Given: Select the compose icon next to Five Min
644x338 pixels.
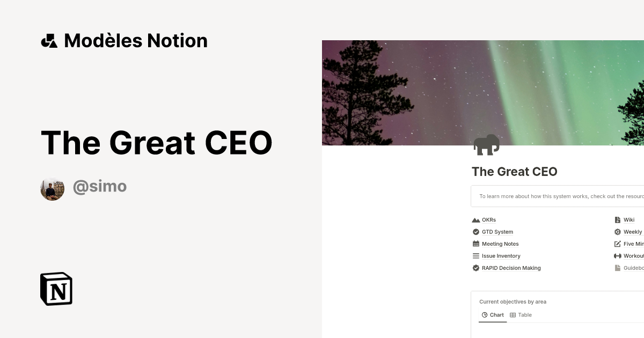Looking at the screenshot, I should click(x=617, y=244).
